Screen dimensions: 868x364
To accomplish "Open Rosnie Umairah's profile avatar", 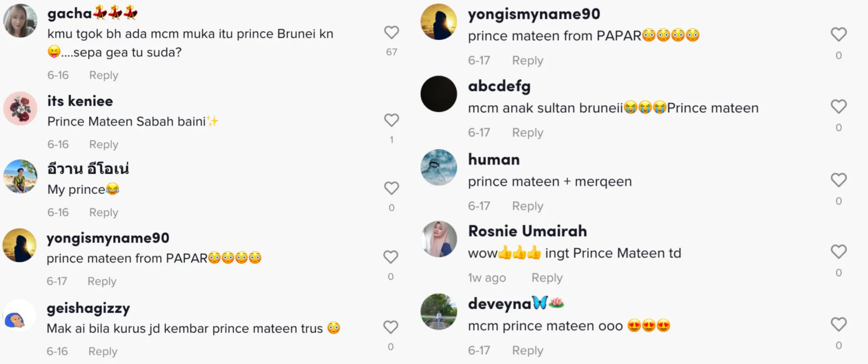I will [x=439, y=239].
